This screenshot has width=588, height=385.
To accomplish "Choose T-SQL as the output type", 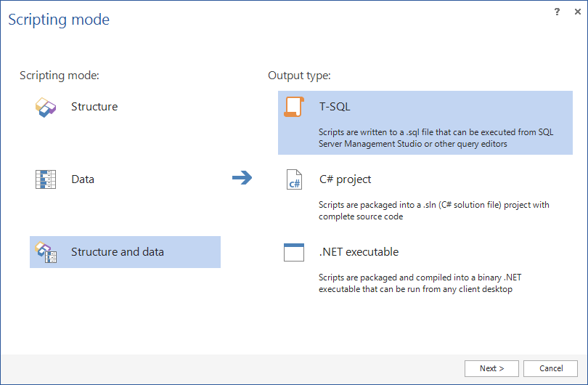I will click(335, 107).
